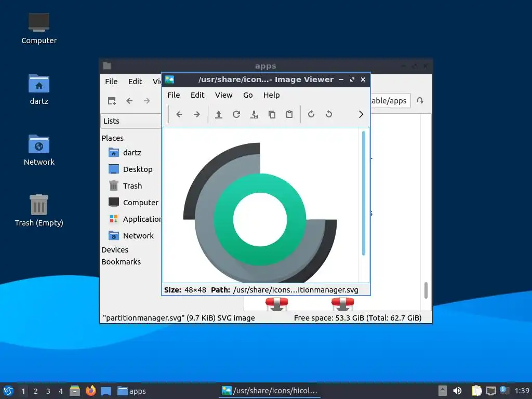The height and width of the screenshot is (399, 532).
Task: Click the file manager vertical scrollbar handle
Action: [426, 290]
